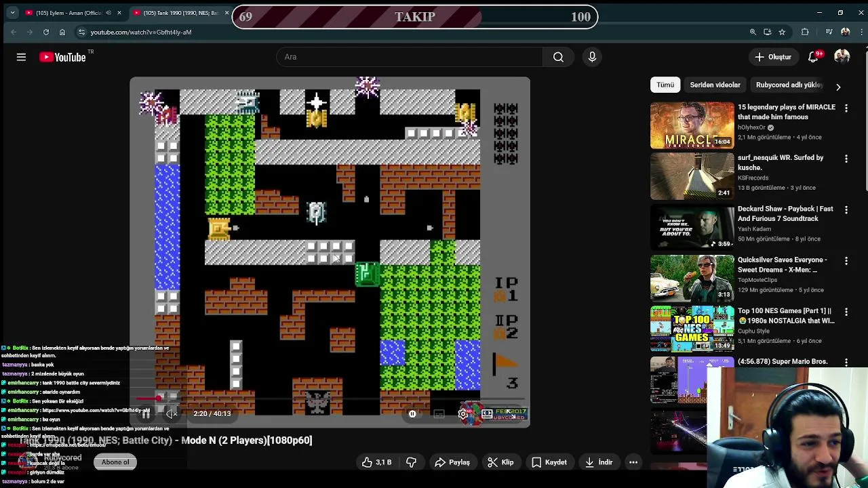Open the page zoom magnifier icon

753,32
